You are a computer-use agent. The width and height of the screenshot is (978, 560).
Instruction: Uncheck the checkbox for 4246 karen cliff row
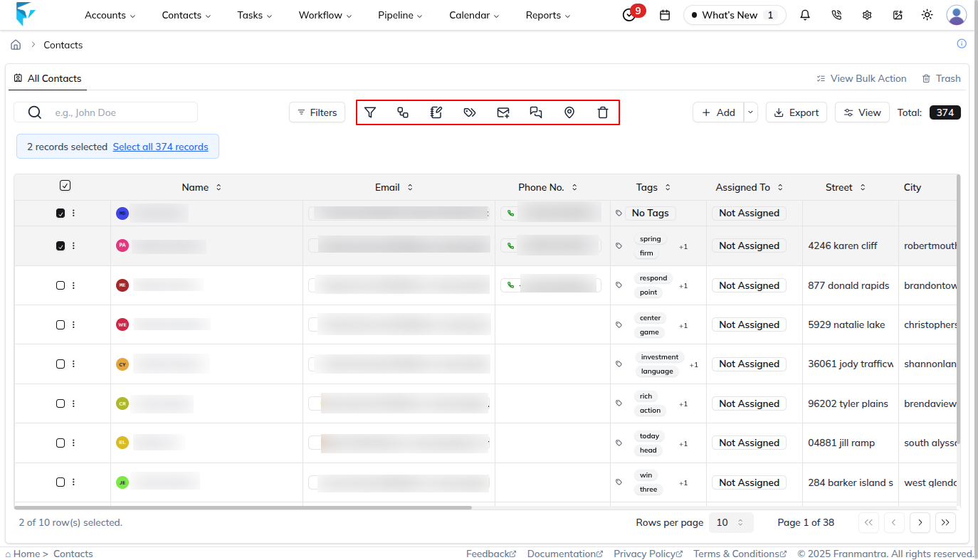[61, 245]
